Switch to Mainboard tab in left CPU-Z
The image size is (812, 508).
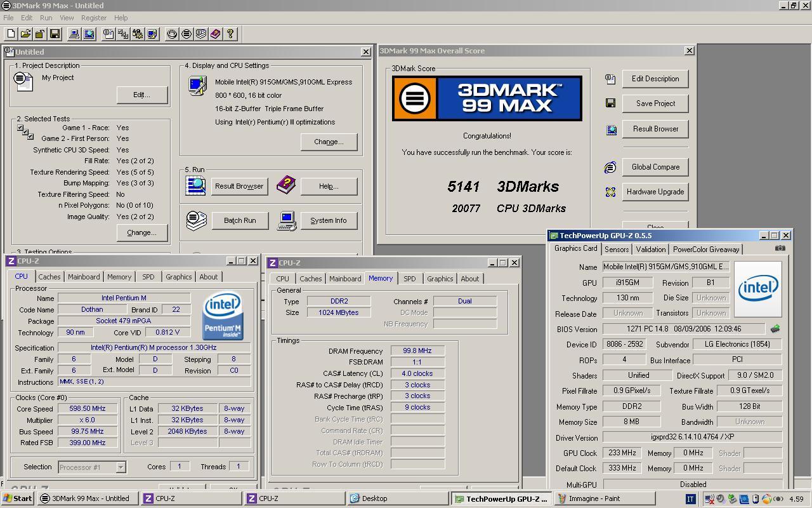[x=84, y=277]
